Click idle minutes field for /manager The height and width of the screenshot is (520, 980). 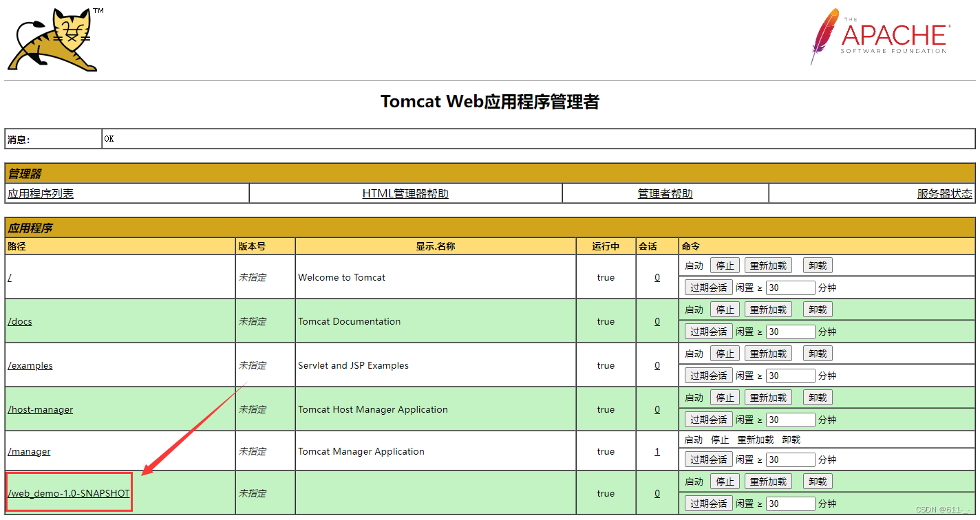click(x=790, y=459)
